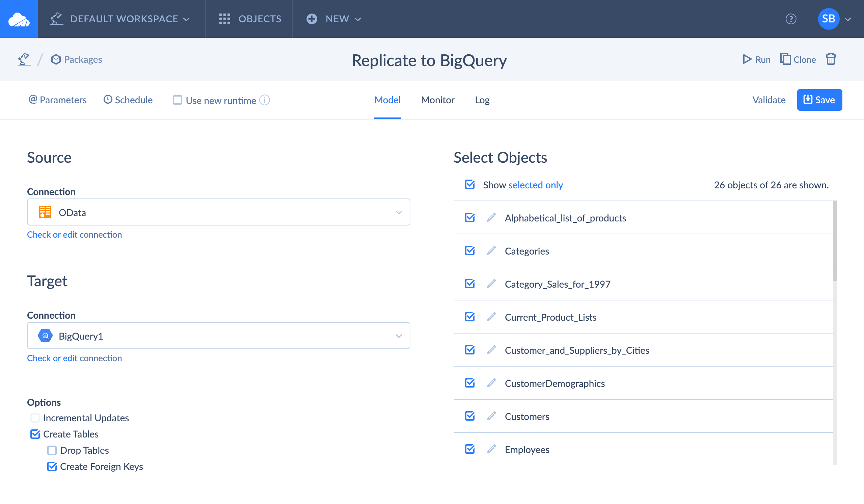Check the Drop Tables option
Screen dimensions: 864x504
click(x=52, y=450)
